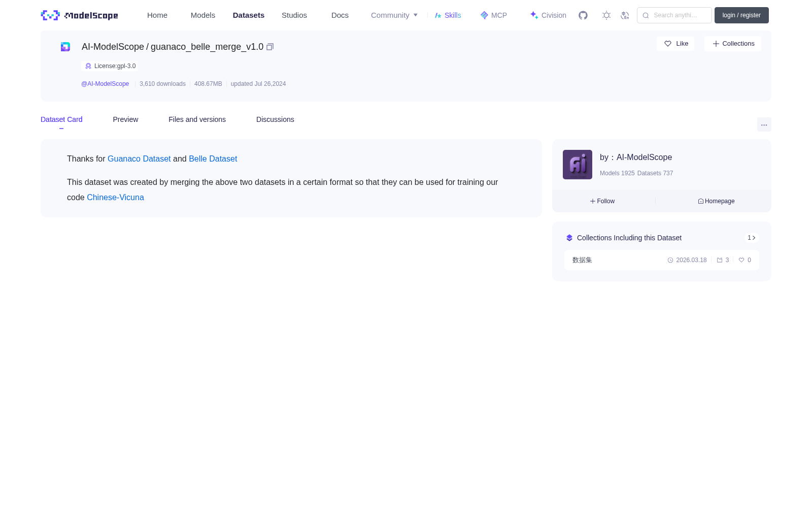
Task: Click the MCP diamond icon
Action: 484,15
